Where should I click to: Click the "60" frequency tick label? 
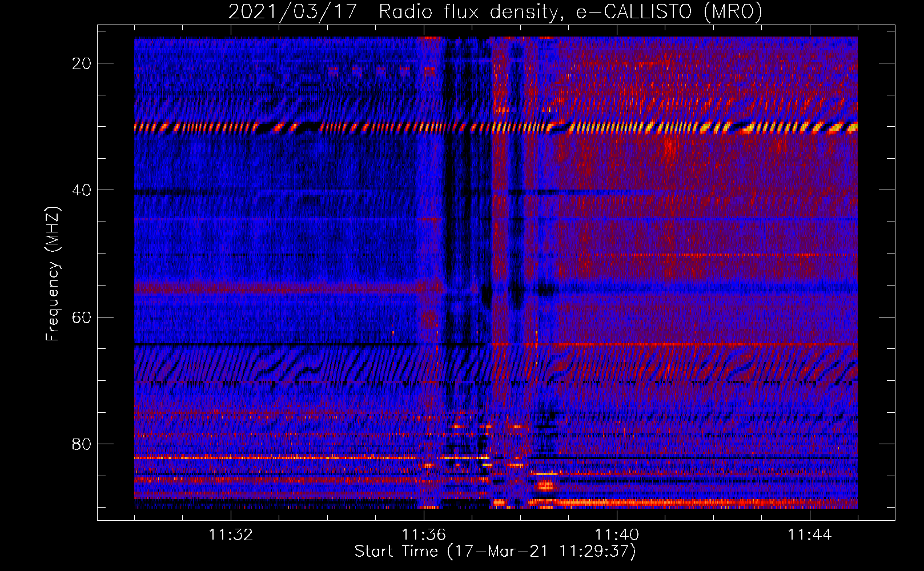(x=82, y=317)
